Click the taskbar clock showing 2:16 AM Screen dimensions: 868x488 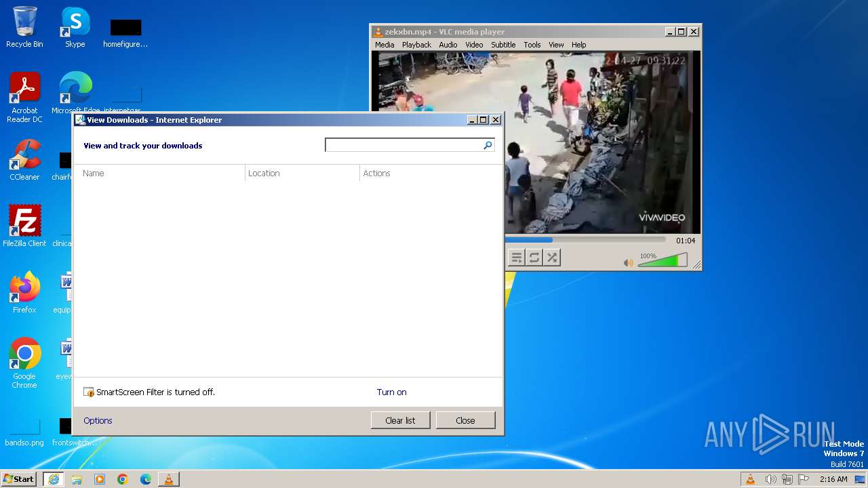pos(833,479)
